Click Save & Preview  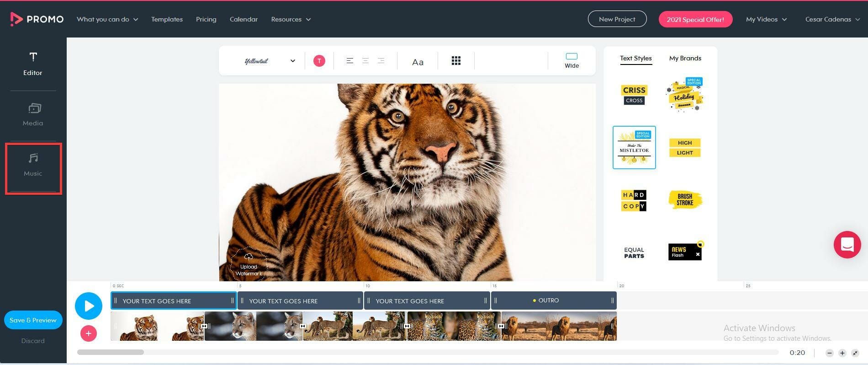pyautogui.click(x=33, y=320)
